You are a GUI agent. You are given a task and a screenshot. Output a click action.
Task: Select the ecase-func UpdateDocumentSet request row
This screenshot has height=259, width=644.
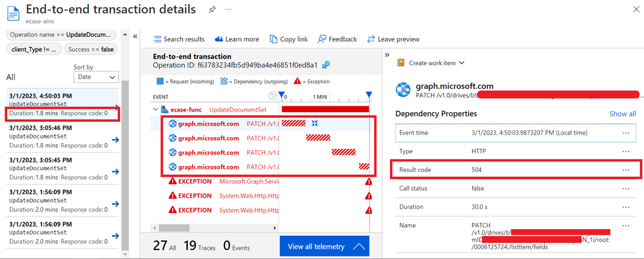click(260, 110)
